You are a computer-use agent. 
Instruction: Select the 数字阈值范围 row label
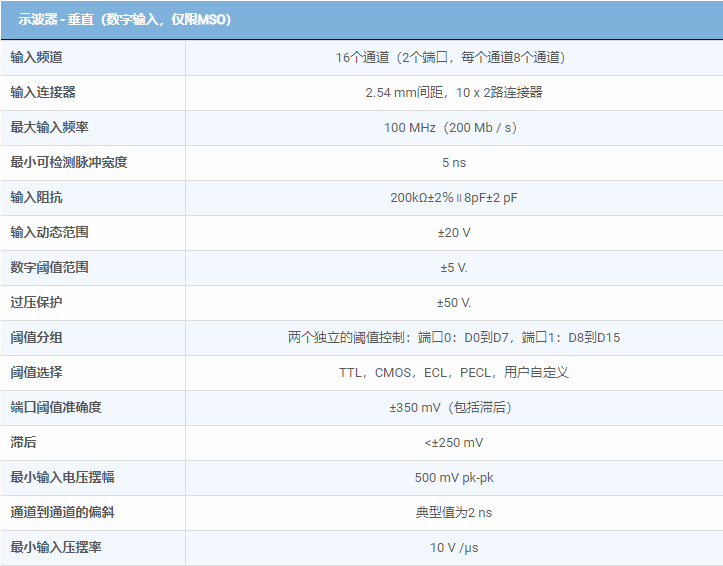49,267
